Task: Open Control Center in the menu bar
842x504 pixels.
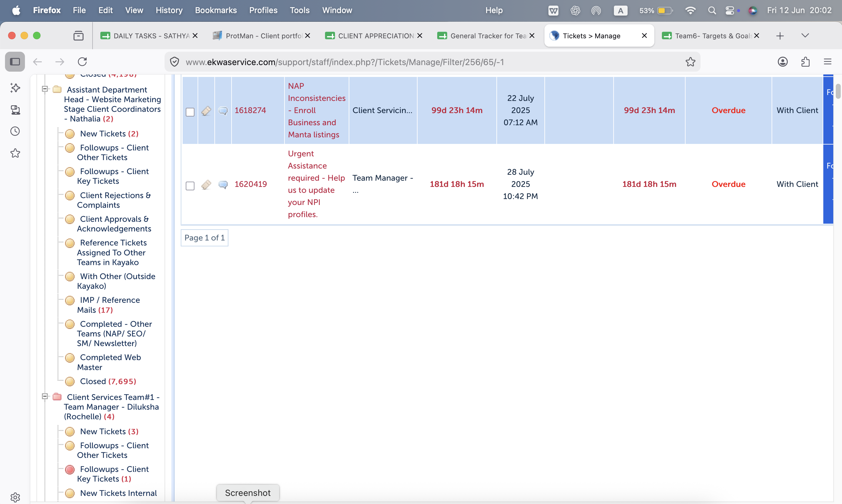Action: 730,11
